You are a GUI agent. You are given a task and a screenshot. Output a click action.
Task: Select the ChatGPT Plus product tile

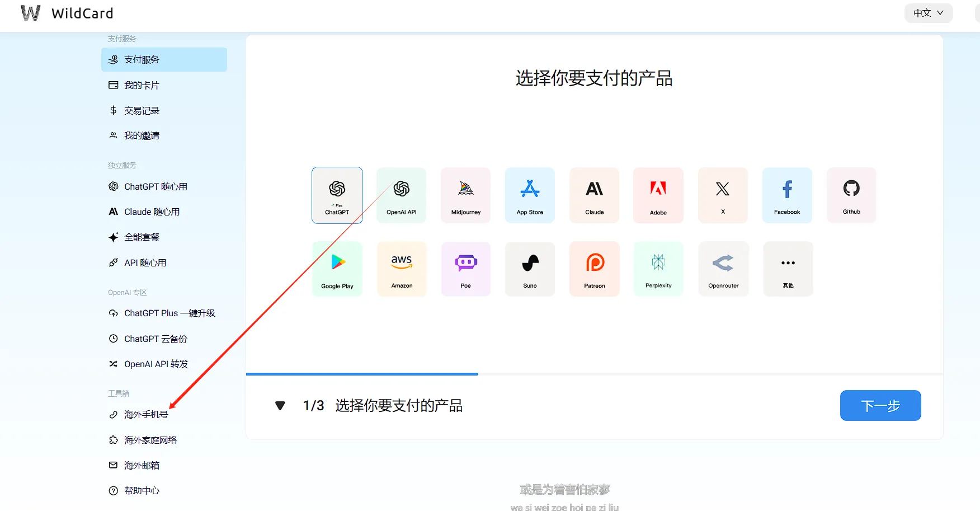point(337,195)
